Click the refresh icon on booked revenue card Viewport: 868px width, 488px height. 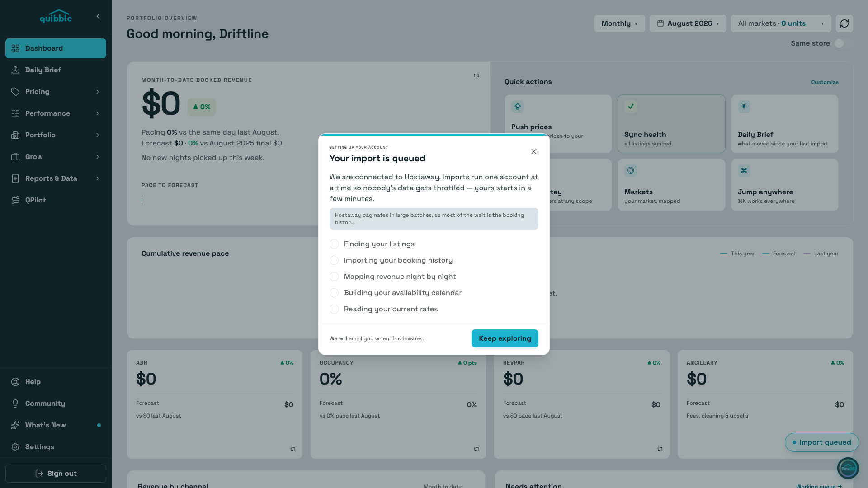(476, 75)
